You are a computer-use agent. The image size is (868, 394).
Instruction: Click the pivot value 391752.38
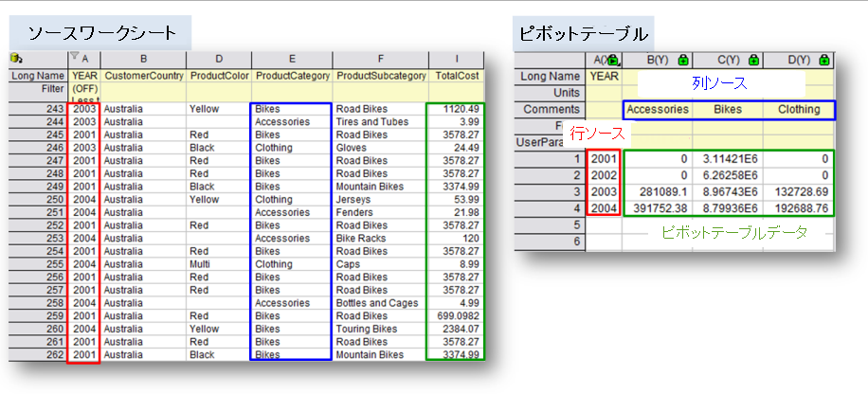pyautogui.click(x=657, y=208)
